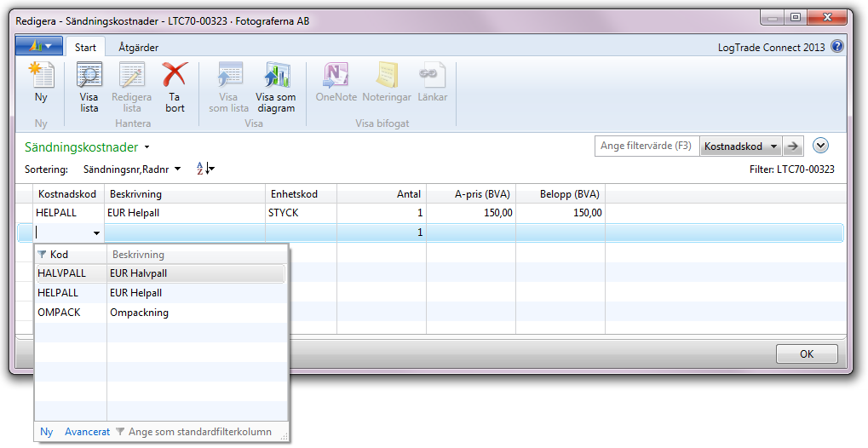Click the Kostnadskod column header

(x=69, y=194)
